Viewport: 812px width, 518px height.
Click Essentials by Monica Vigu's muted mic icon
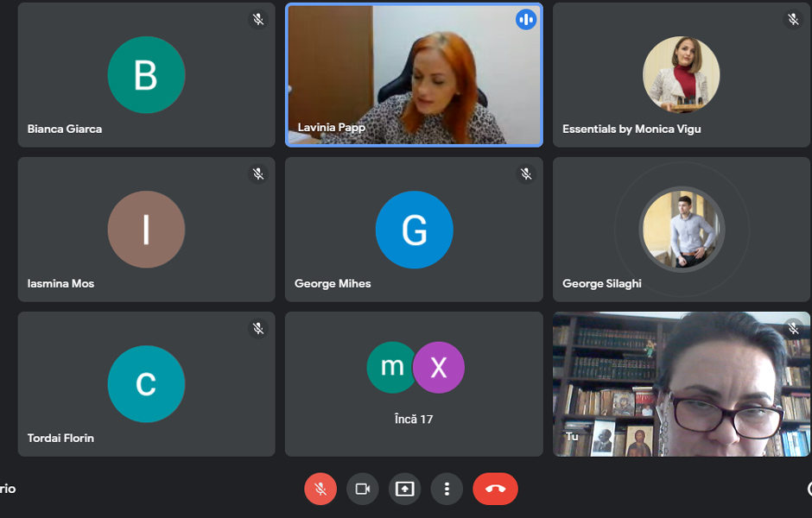[793, 20]
